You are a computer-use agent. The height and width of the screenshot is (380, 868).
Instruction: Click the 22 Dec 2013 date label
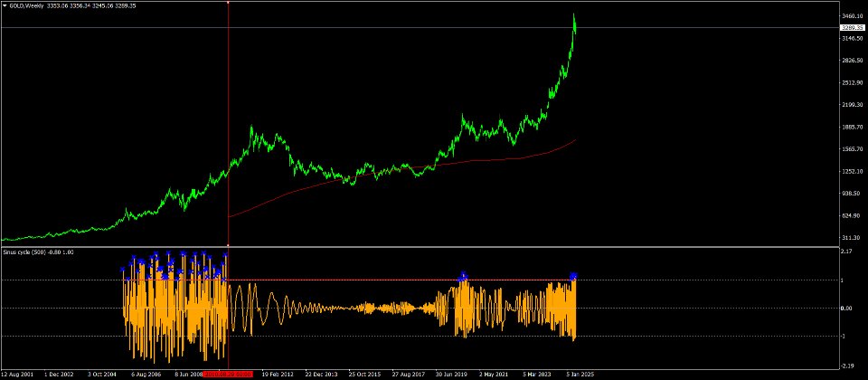320,374
